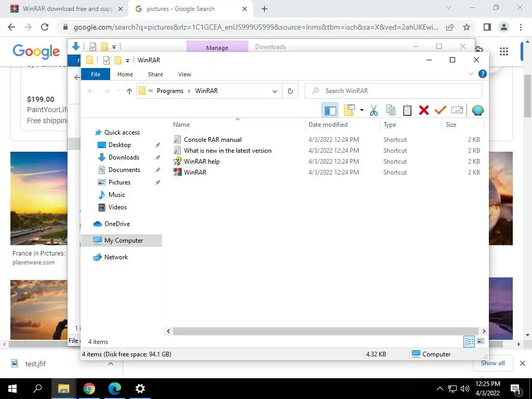Click the Cut scissors icon

click(374, 110)
